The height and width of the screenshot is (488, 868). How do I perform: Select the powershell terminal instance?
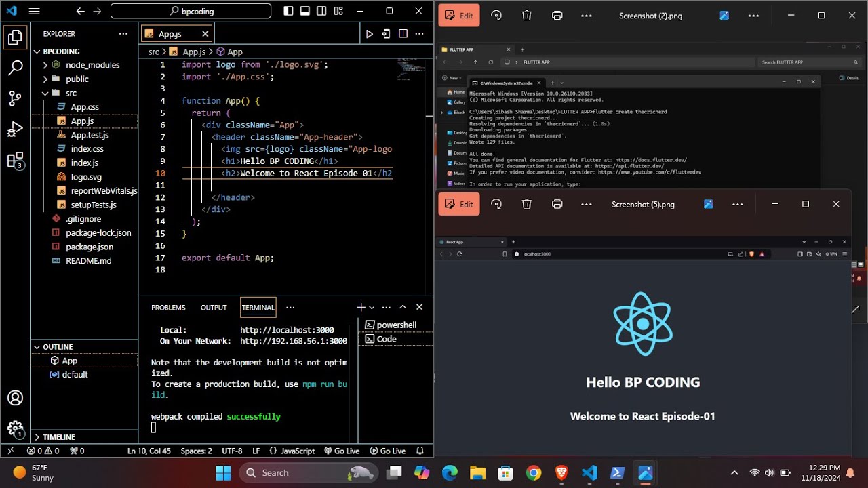(x=396, y=325)
